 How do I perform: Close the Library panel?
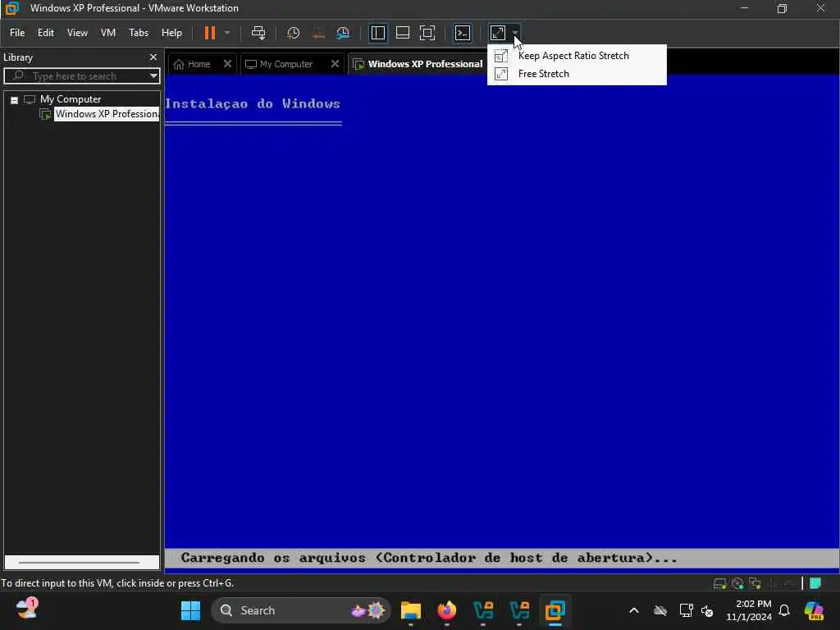click(153, 57)
